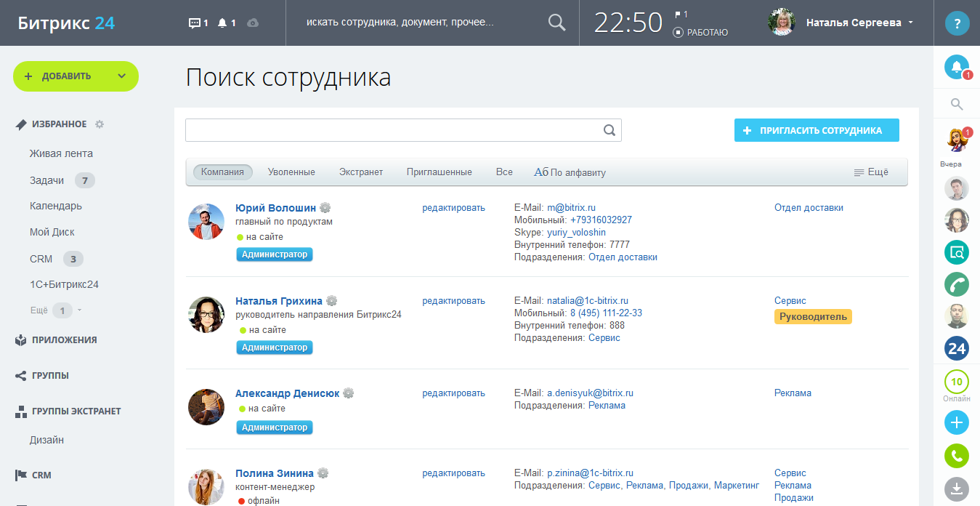980x506 pixels.
Task: Focus the employee search input field
Action: 403,130
